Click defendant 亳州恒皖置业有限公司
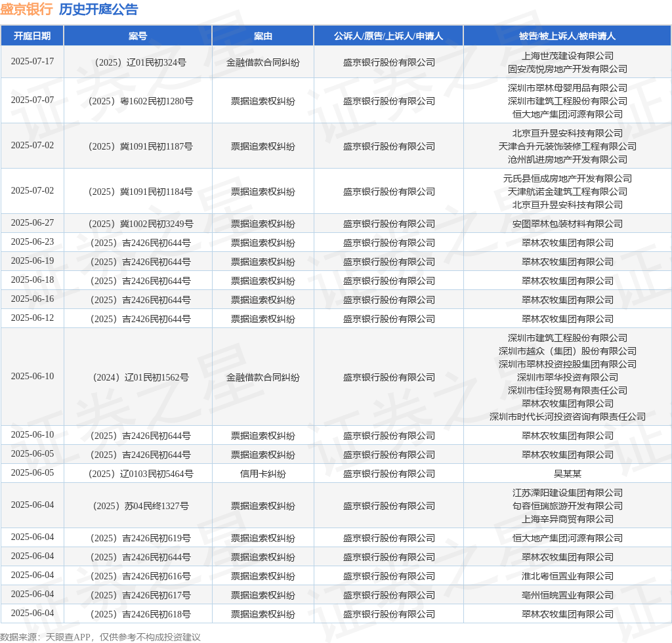The image size is (672, 643). [x=568, y=595]
